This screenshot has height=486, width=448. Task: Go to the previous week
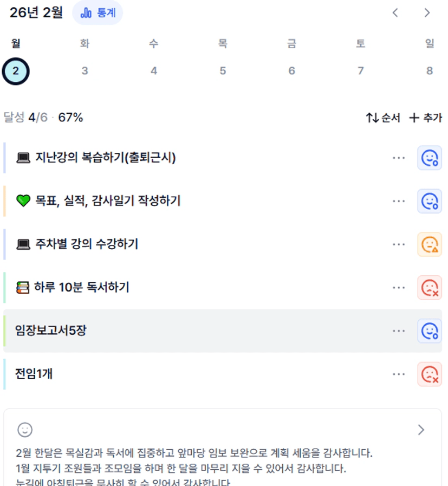(x=395, y=13)
